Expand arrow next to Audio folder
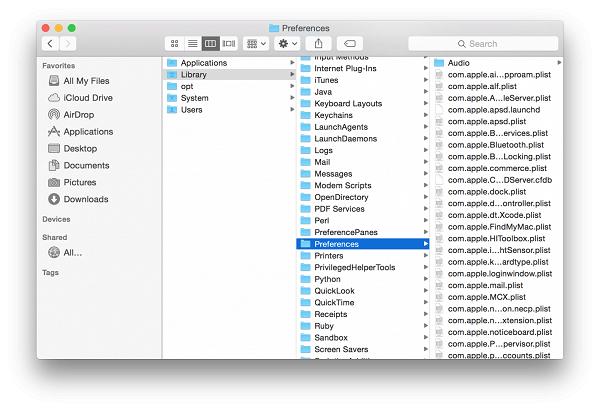The image size is (600, 411). [559, 63]
